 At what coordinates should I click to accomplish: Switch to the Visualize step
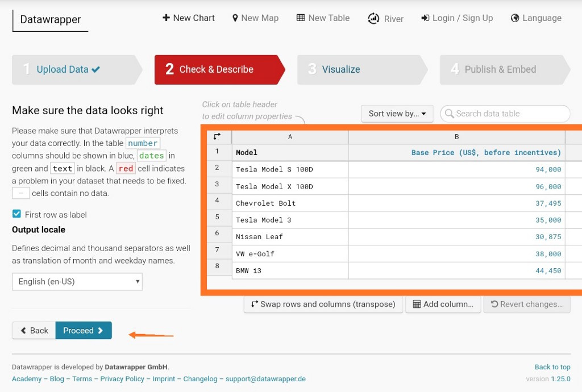[340, 69]
